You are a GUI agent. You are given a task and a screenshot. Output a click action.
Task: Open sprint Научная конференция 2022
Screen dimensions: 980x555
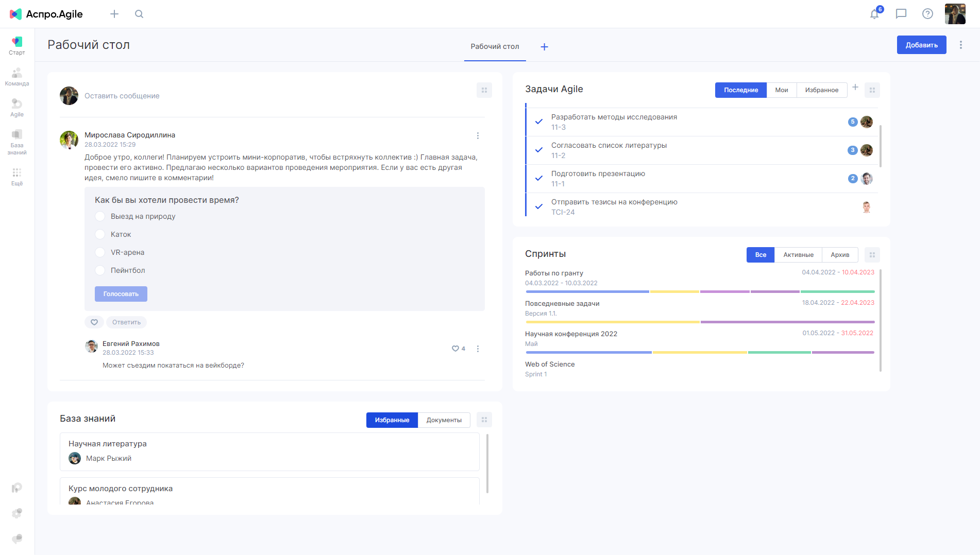[571, 334]
